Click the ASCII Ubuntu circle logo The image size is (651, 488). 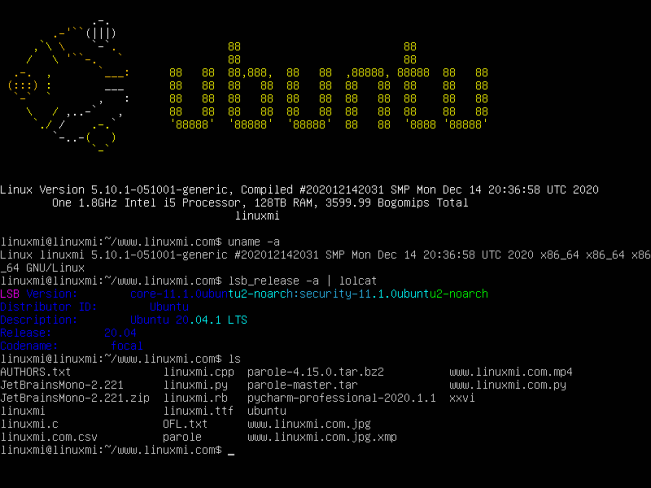coord(69,85)
